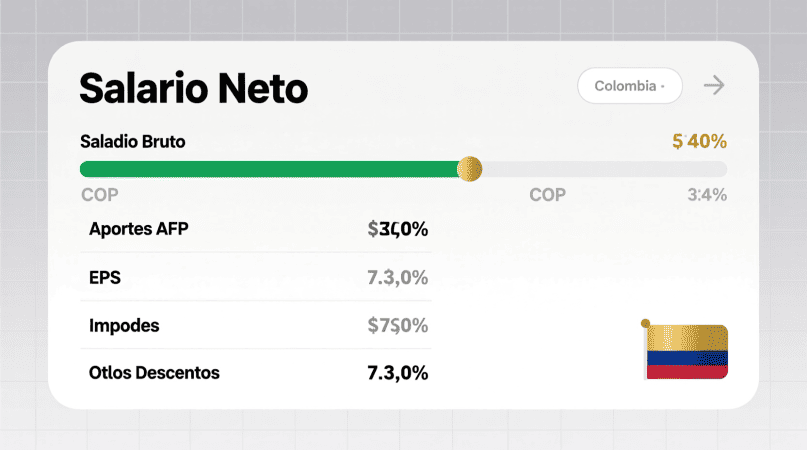Click the right arrow icon
Viewport: 807px width, 450px height.
[713, 85]
